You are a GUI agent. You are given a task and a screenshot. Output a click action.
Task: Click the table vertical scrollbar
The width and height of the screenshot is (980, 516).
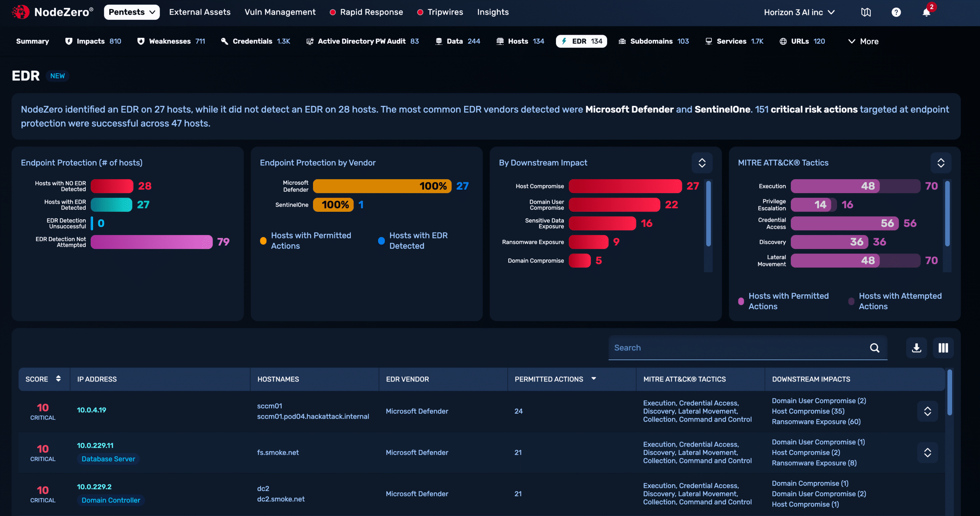click(950, 392)
